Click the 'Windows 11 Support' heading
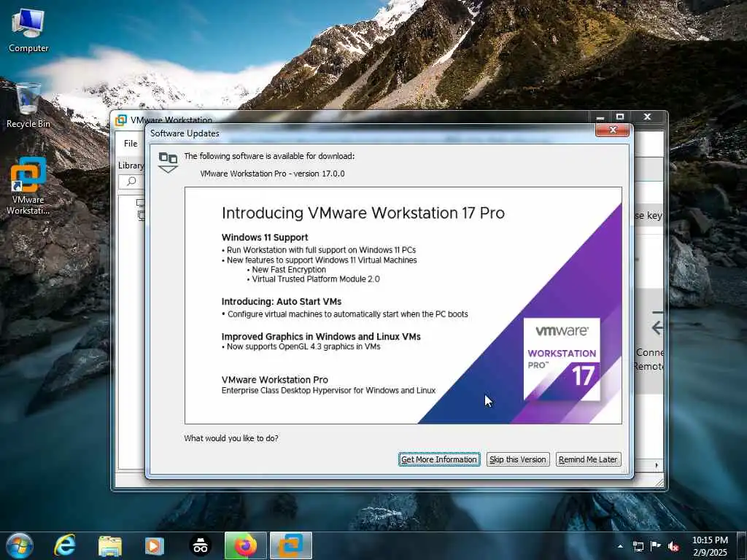 265,237
